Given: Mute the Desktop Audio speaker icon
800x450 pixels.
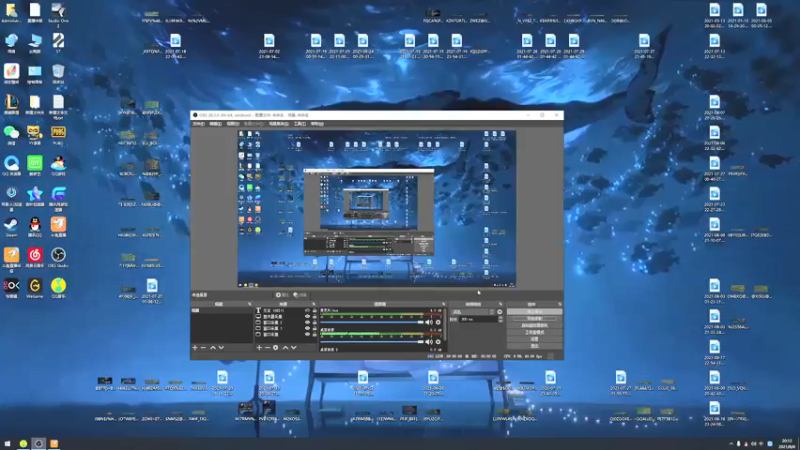Looking at the screenshot, I should [x=429, y=342].
